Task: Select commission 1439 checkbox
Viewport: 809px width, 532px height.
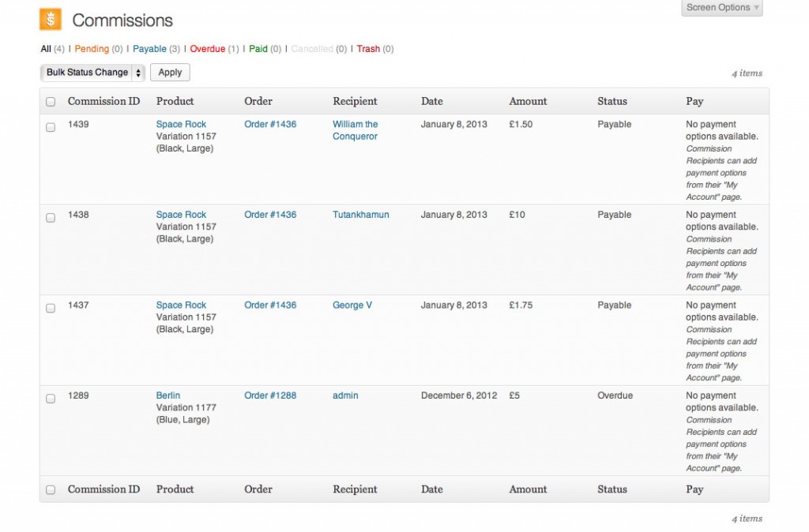Action: point(51,127)
